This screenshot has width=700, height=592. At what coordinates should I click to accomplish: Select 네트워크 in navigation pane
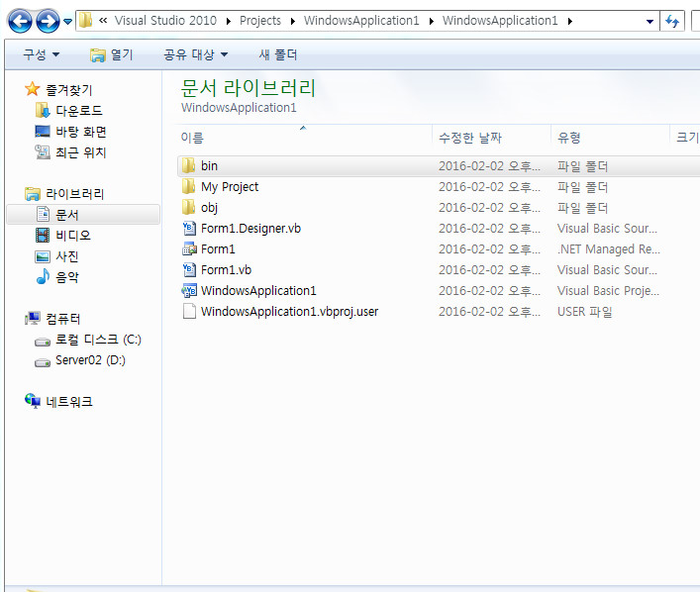[69, 401]
